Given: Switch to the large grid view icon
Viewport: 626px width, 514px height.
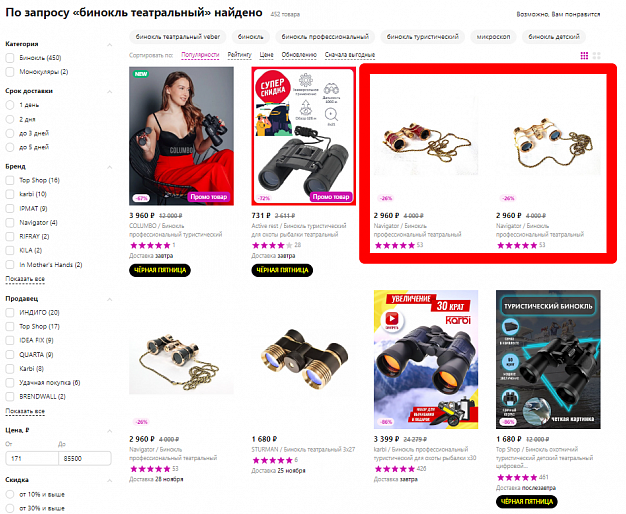Looking at the screenshot, I should 597,56.
